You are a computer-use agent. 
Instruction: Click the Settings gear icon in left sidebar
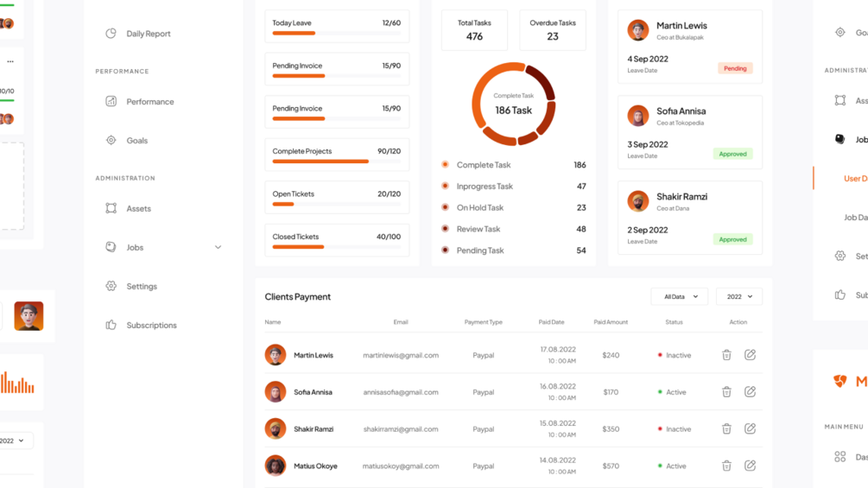pyautogui.click(x=111, y=286)
